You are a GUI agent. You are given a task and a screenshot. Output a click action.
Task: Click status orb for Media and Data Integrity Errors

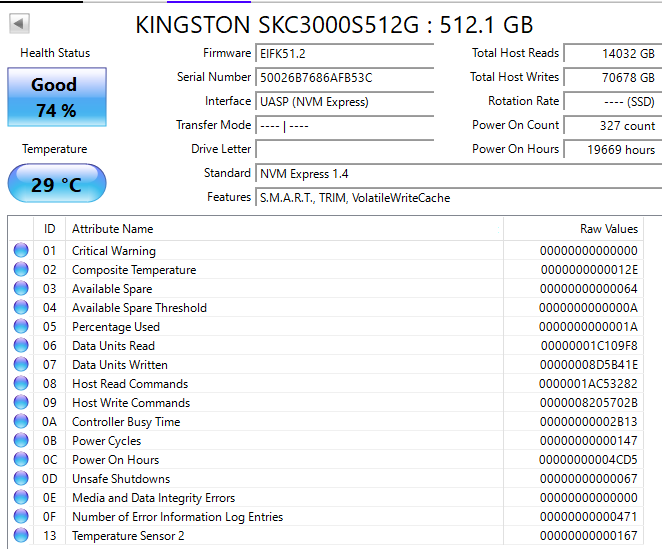pyautogui.click(x=21, y=497)
